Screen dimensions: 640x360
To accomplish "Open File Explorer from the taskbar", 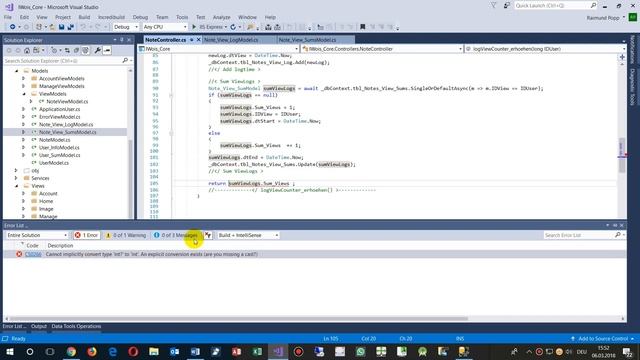I will click(x=154, y=351).
